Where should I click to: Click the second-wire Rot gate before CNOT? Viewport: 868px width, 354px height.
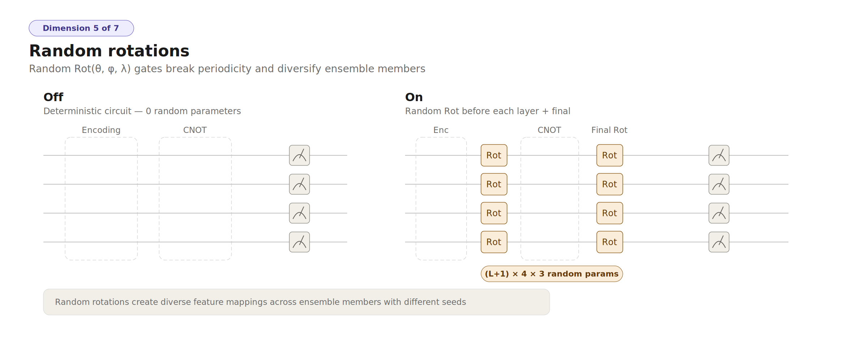point(494,184)
